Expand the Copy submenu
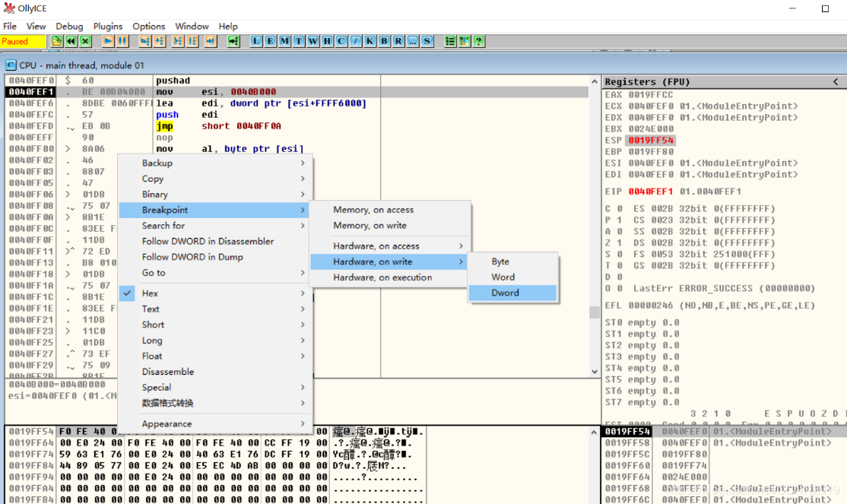Viewport: 847px width, 504px height. (x=215, y=179)
